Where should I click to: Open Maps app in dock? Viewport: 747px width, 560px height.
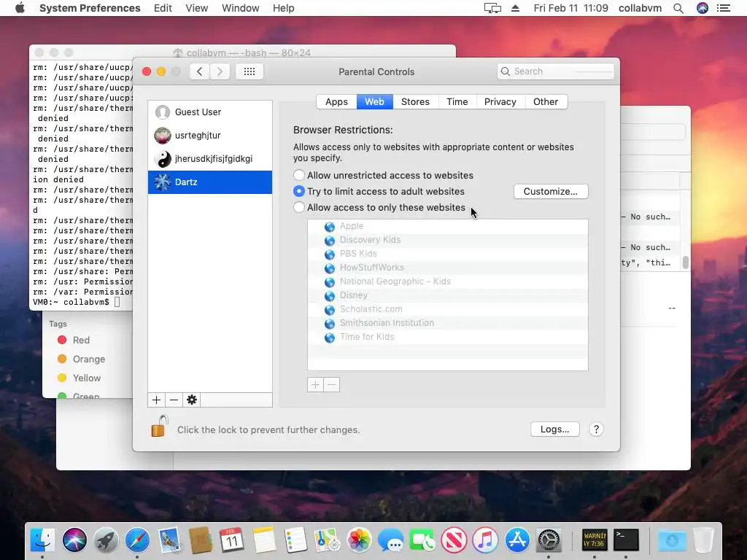click(327, 540)
